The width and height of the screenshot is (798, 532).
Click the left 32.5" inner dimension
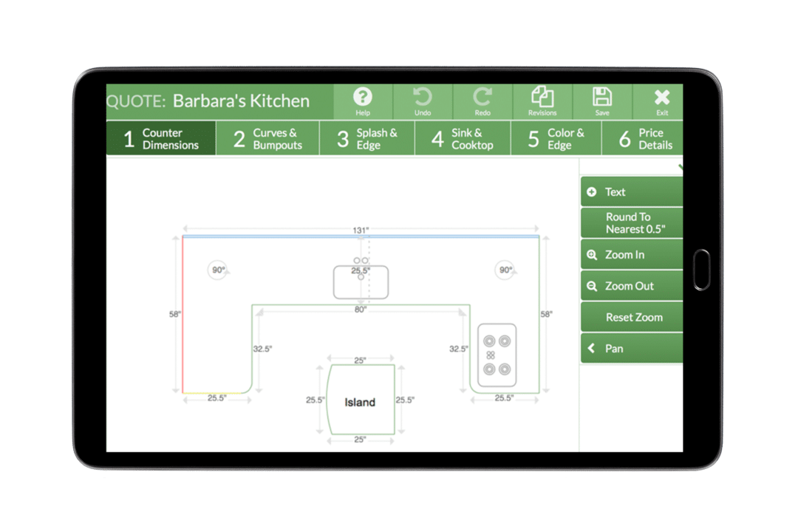tap(262, 349)
